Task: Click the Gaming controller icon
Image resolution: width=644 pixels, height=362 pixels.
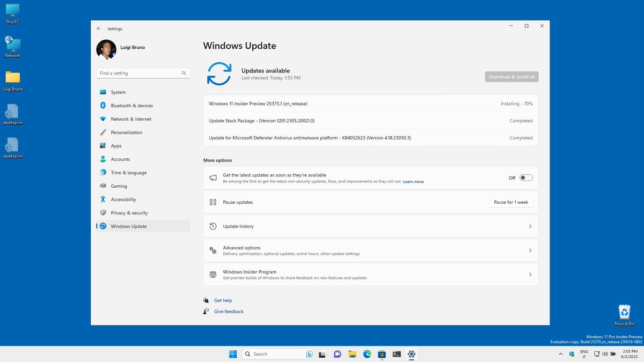Action: pyautogui.click(x=103, y=186)
